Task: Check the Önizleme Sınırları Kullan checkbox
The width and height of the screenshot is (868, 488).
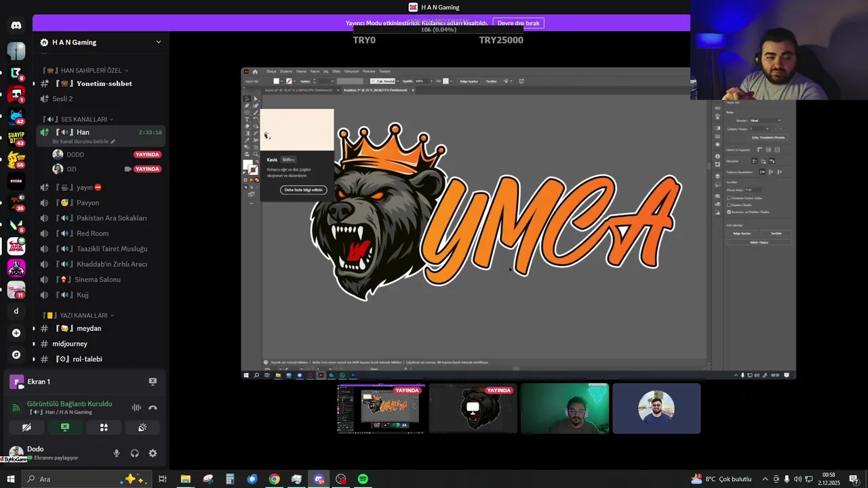Action: pos(729,198)
